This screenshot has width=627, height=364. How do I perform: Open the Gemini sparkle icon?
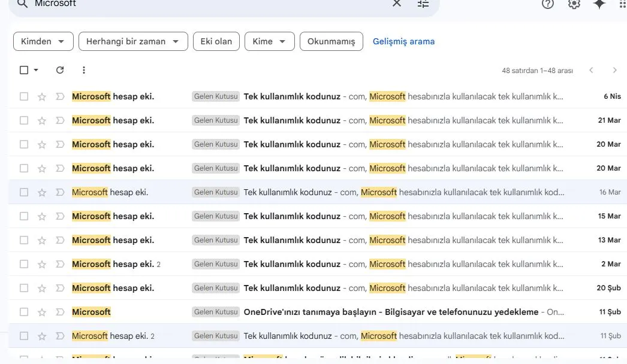pos(599,4)
